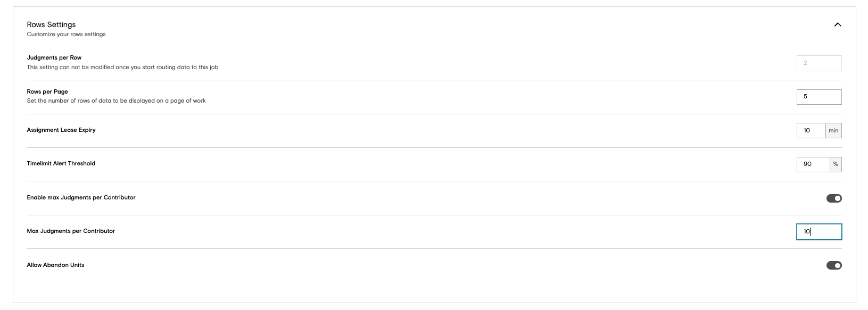Select the Timelimit Alert Threshold input

[813, 164]
